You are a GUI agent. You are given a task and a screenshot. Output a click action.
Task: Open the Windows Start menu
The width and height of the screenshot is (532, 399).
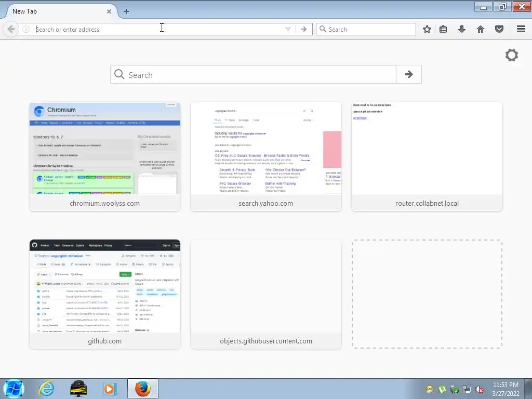tap(14, 389)
